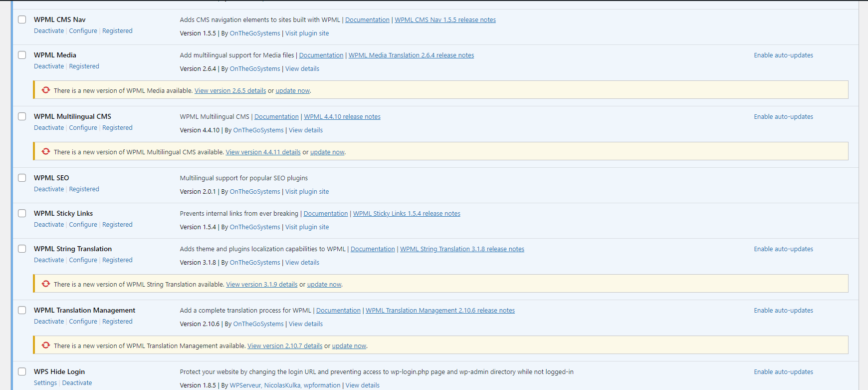Visit plugin site for WPML SEO
The image size is (868, 390).
point(307,192)
